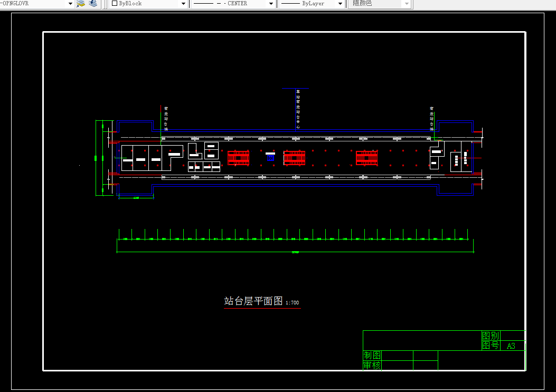Click the Layer Previous icon
The height and width of the screenshot is (392, 556).
(x=93, y=4)
